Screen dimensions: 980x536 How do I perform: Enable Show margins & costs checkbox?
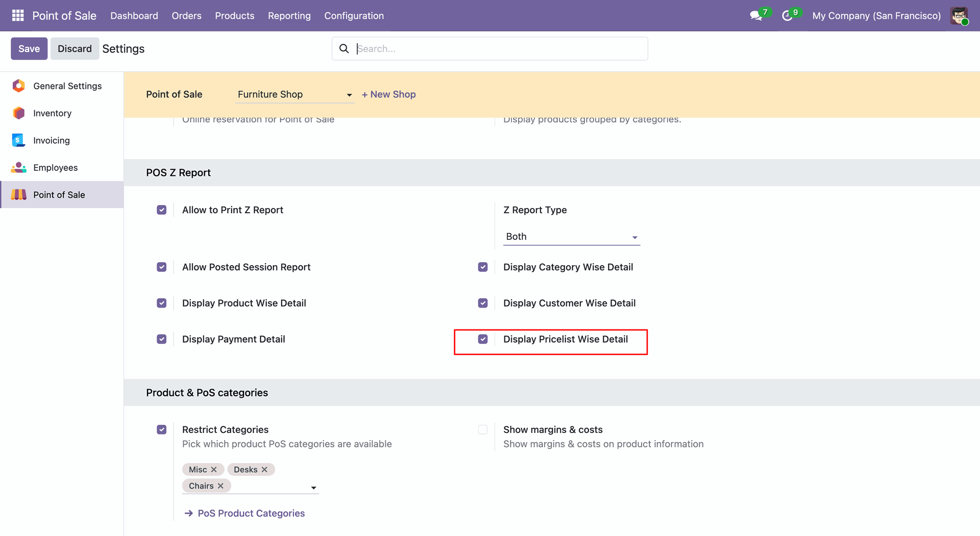[483, 430]
